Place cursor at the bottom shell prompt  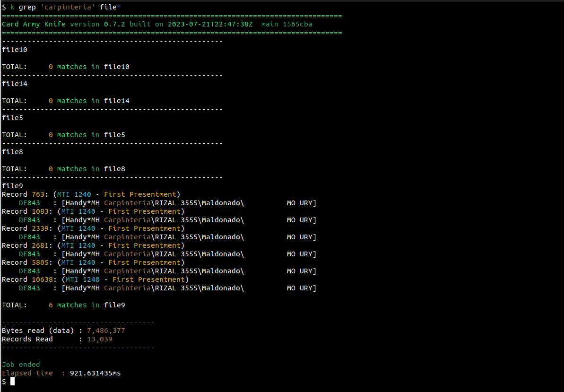13,382
